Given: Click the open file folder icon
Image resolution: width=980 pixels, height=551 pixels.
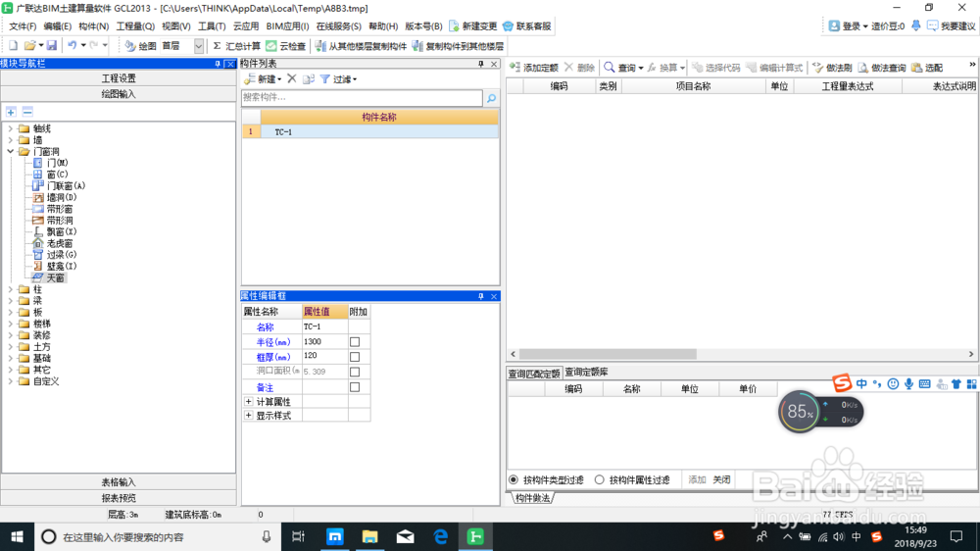Looking at the screenshot, I should tap(29, 46).
